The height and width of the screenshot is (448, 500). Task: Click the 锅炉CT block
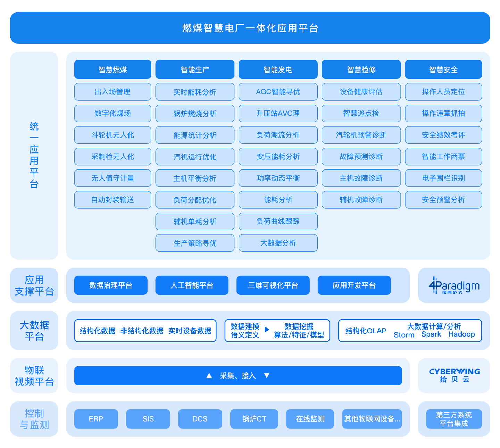pos(254,419)
